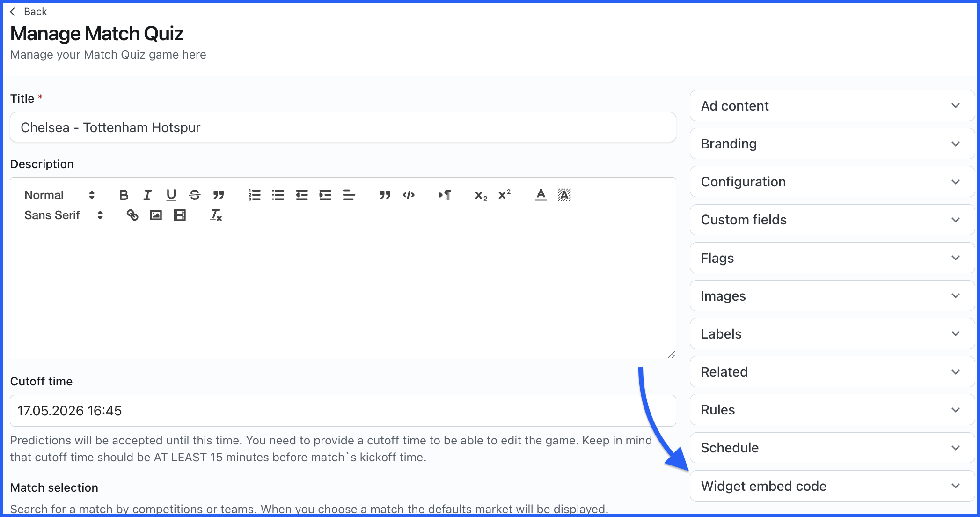Go Back to previous page
Image resolution: width=980 pixels, height=517 pixels.
click(29, 12)
